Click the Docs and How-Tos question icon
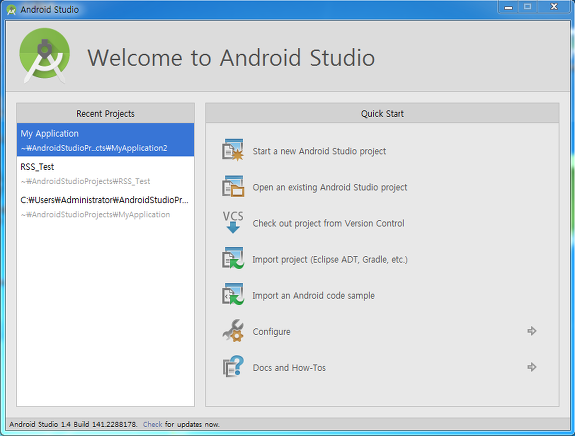Image resolution: width=575 pixels, height=436 pixels. (x=233, y=366)
